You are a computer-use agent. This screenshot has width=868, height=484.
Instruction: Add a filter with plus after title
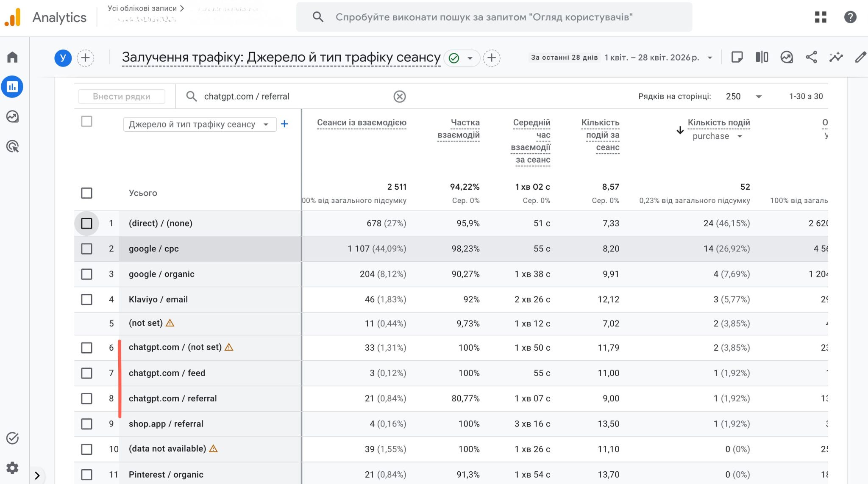(492, 58)
